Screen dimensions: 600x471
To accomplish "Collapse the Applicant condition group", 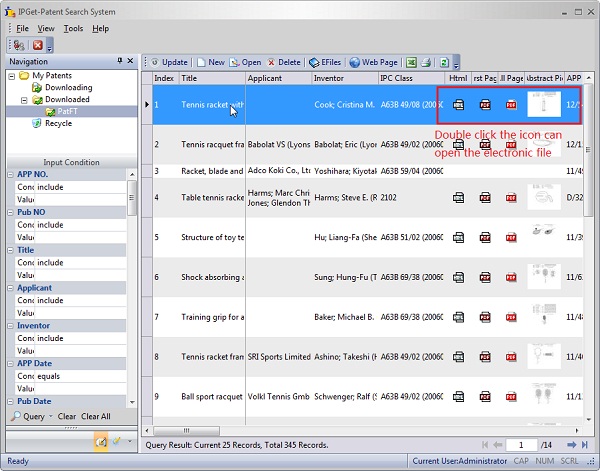I will pos(10,288).
